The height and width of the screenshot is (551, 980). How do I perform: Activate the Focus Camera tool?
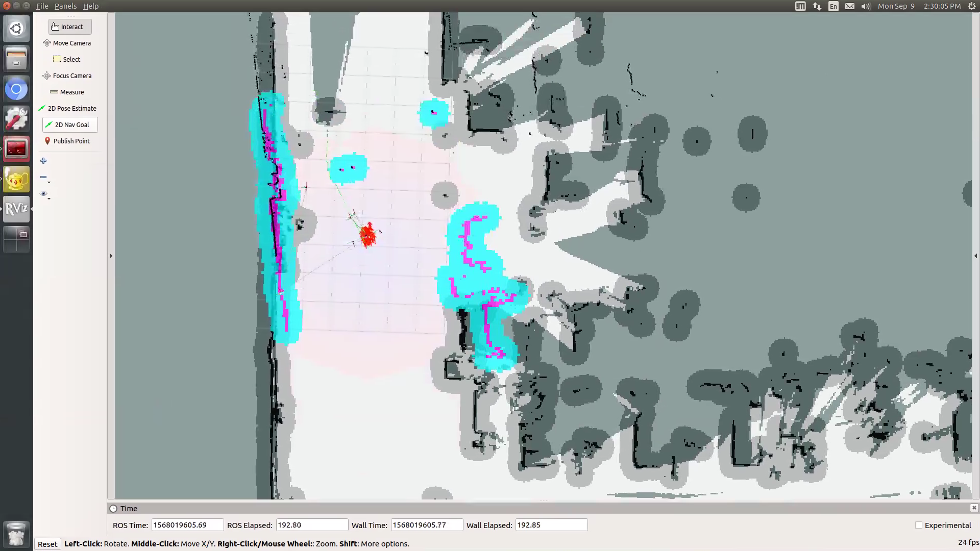[67, 76]
